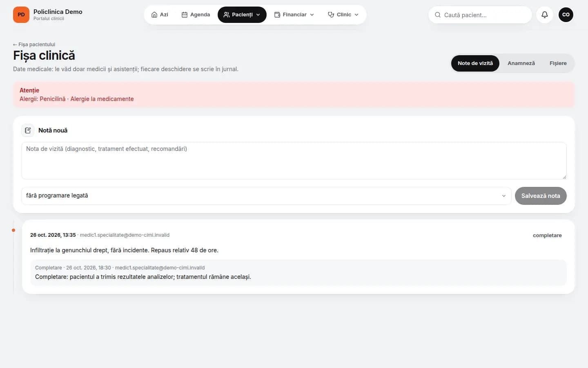
Task: Focus the 'Caută pacient...' search field
Action: [480, 15]
